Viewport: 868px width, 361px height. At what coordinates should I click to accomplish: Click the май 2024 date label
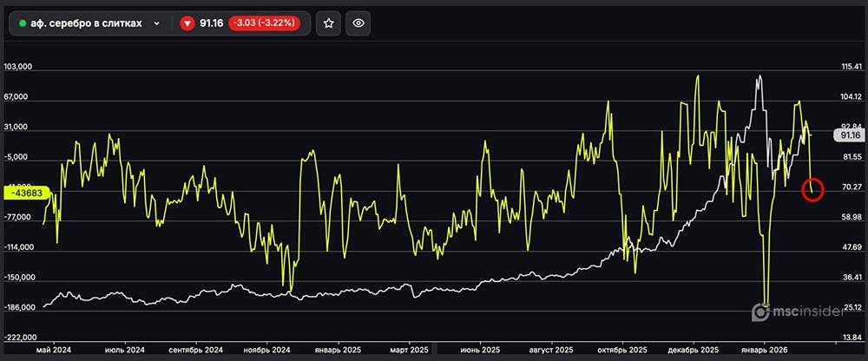click(55, 351)
